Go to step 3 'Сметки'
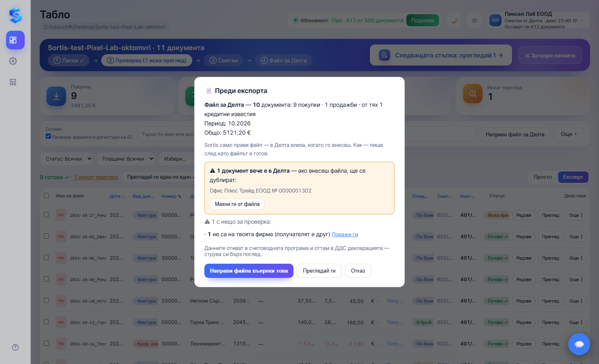Screen dimensions: 599x364 tap(224, 60)
